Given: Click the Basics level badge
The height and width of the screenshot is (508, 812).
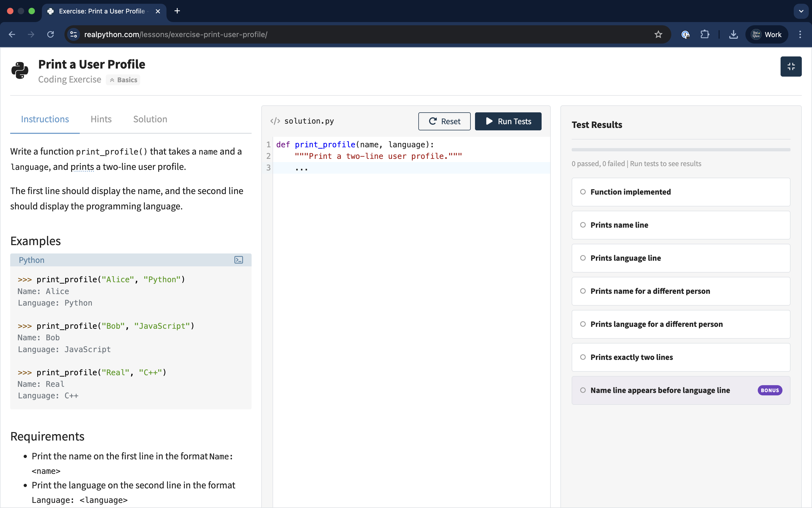Looking at the screenshot, I should tap(123, 80).
